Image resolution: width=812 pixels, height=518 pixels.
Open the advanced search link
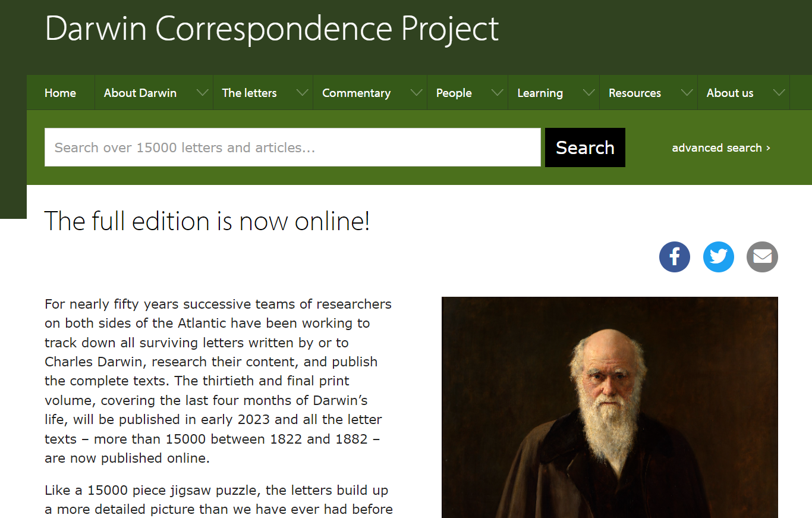click(x=721, y=147)
